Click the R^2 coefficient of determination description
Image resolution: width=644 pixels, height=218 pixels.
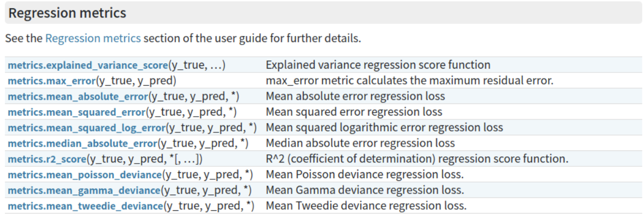tap(417, 159)
